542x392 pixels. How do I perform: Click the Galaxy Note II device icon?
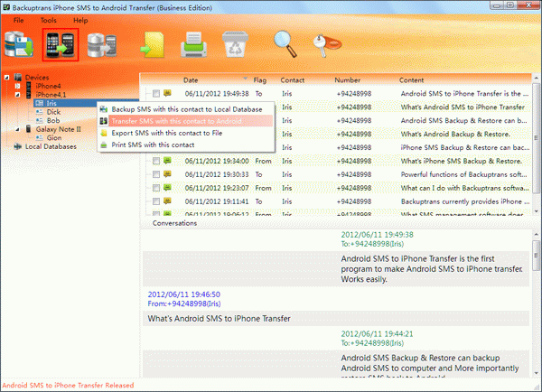click(28, 129)
